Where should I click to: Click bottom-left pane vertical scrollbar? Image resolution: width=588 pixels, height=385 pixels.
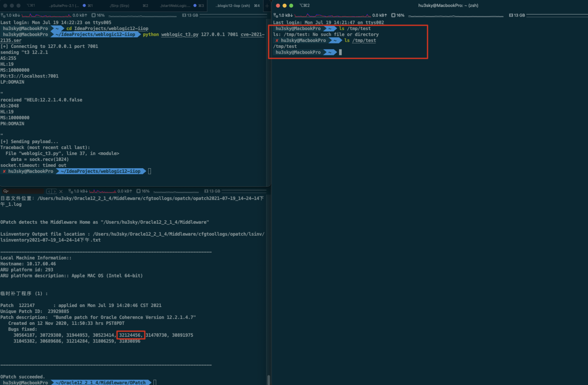(x=269, y=380)
